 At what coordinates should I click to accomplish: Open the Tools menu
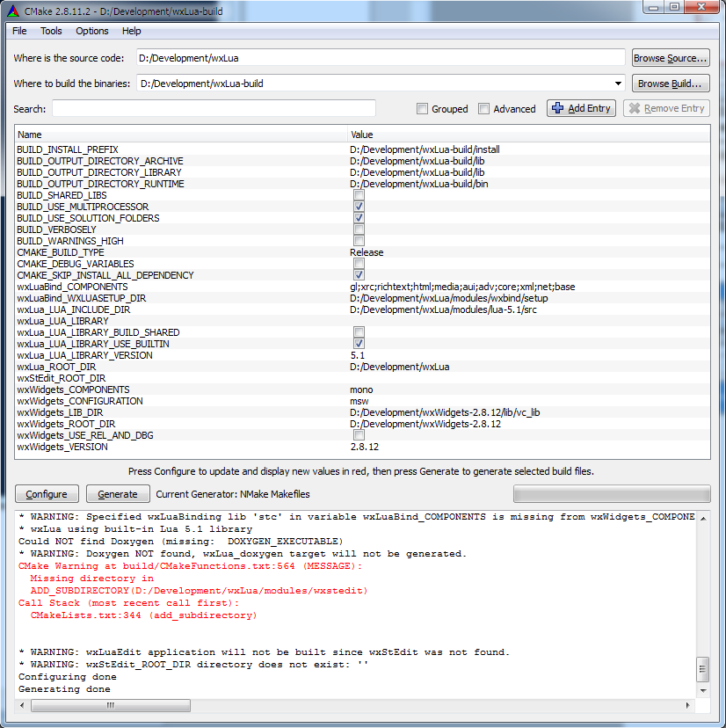pyautogui.click(x=51, y=31)
